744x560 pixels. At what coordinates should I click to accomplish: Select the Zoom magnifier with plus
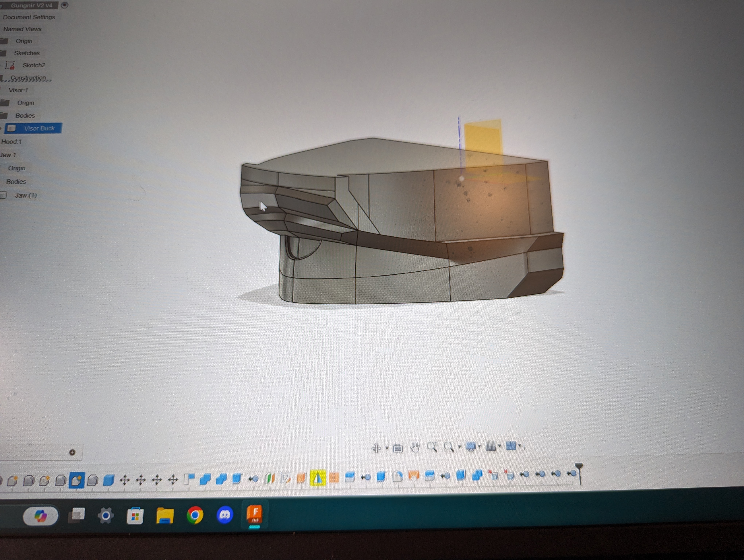432,447
